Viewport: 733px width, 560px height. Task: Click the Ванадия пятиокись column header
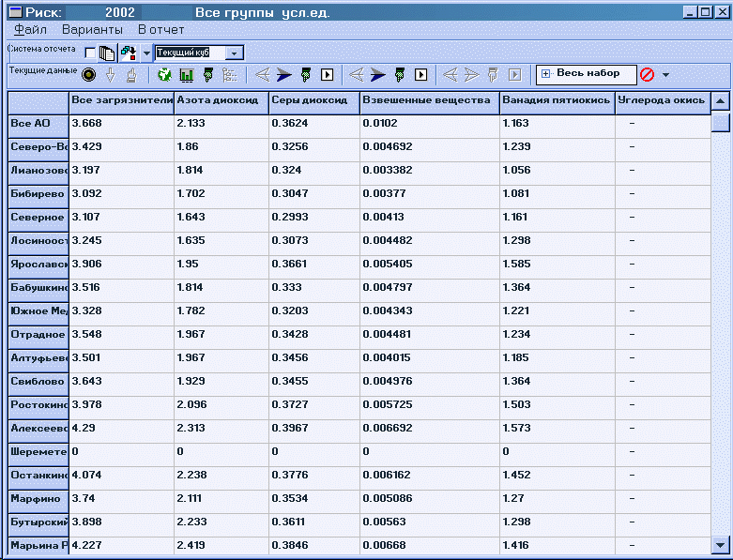pos(557,103)
